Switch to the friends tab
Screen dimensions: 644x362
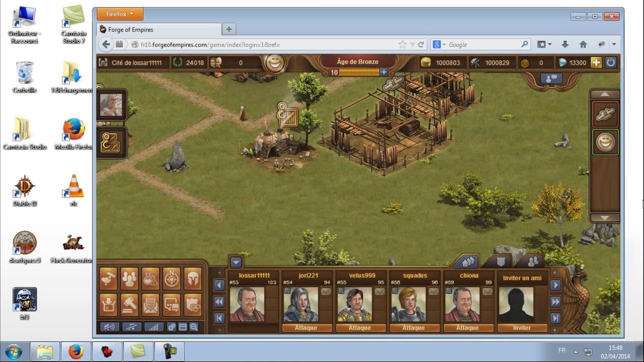tap(533, 261)
